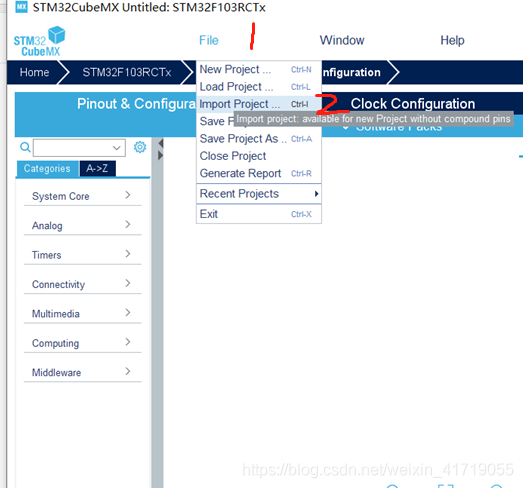Open the File menu
The height and width of the screenshot is (488, 523).
coord(209,40)
